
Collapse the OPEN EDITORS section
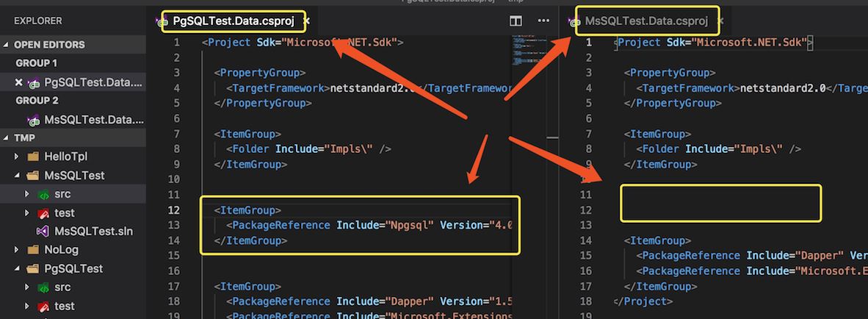click(7, 45)
